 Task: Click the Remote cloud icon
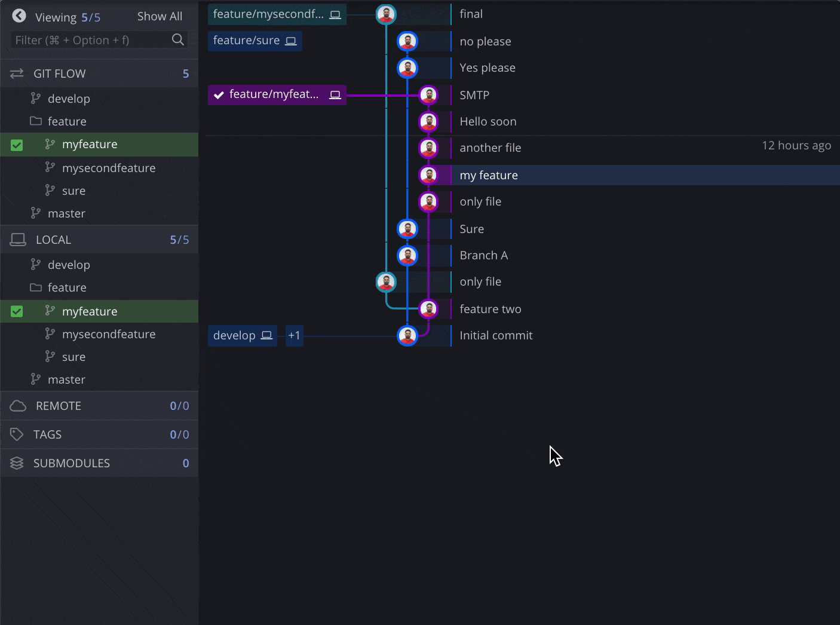(18, 406)
